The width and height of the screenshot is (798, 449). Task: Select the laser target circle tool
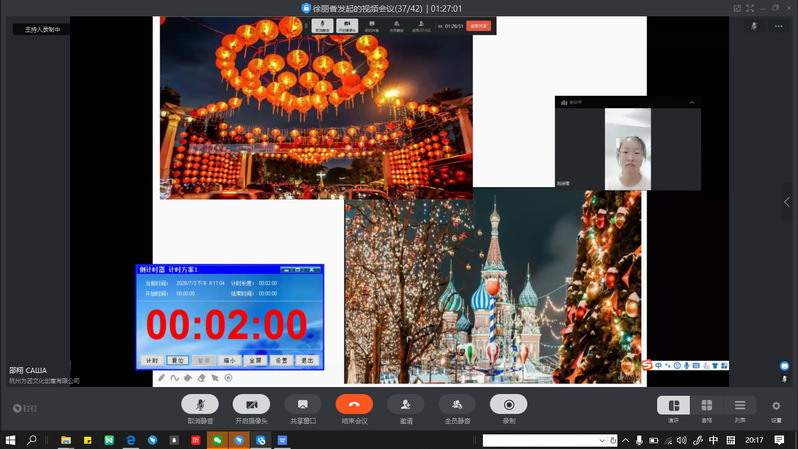[228, 378]
